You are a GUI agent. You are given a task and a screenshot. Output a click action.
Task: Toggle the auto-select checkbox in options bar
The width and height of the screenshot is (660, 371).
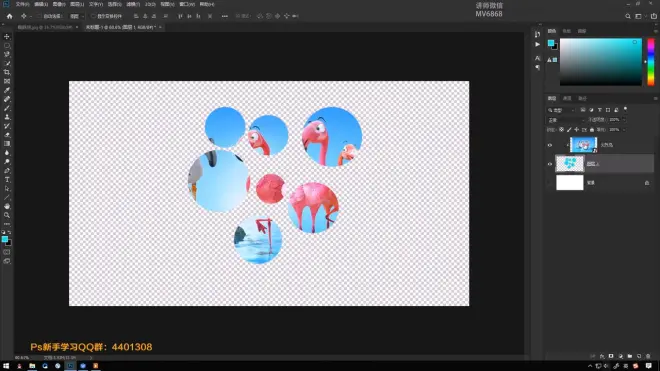(x=39, y=16)
